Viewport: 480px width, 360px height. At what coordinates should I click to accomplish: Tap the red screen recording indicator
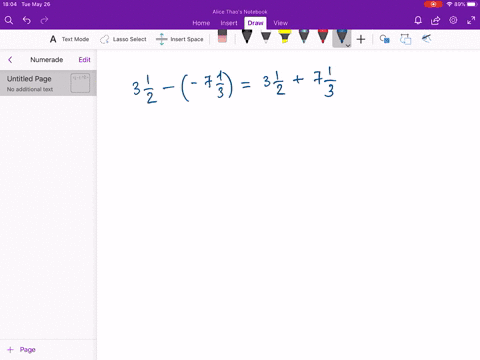tap(433, 4)
